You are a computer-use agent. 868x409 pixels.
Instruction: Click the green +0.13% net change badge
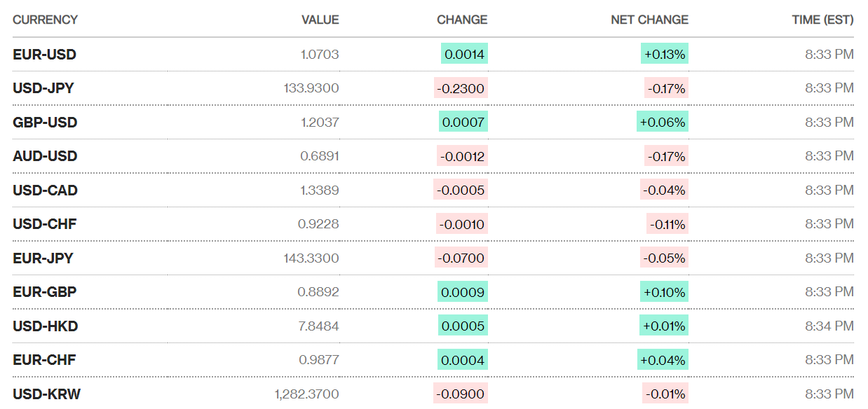click(664, 54)
